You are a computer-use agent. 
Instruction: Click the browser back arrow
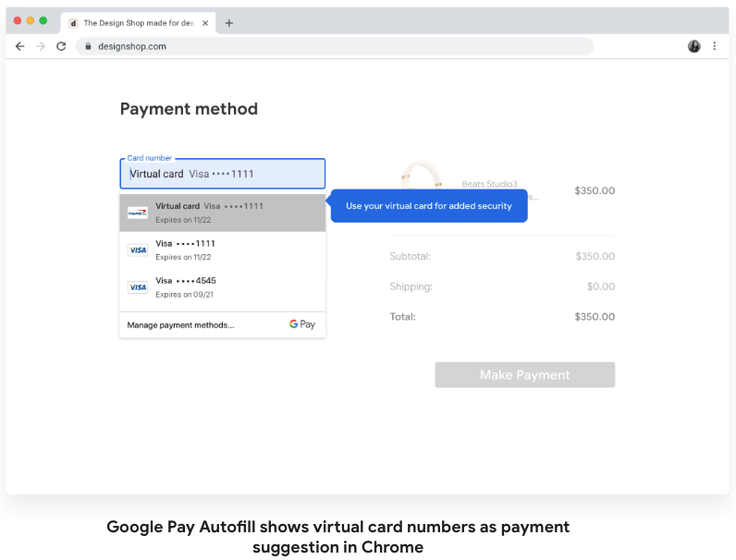click(19, 46)
